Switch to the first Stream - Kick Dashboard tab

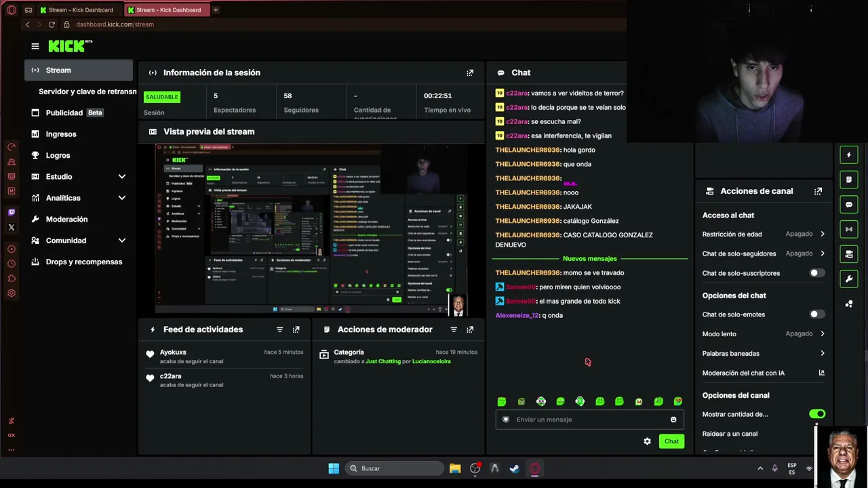tap(80, 10)
